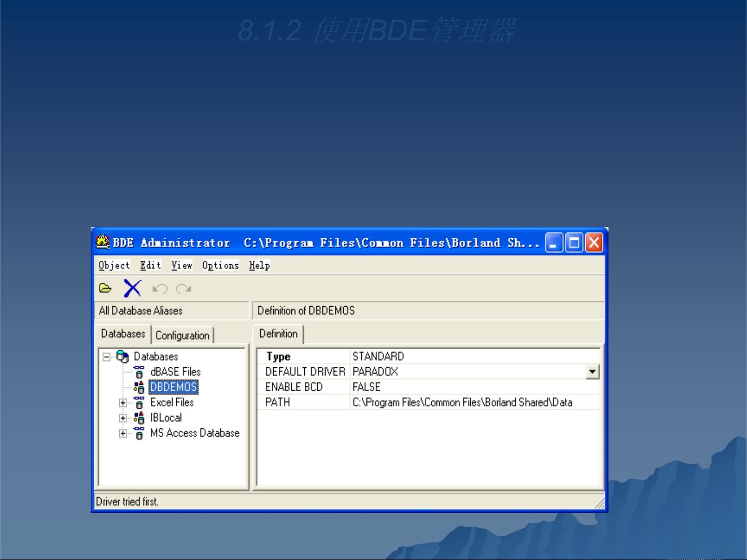
Task: Select the MS Access Database alias icon
Action: pos(139,433)
